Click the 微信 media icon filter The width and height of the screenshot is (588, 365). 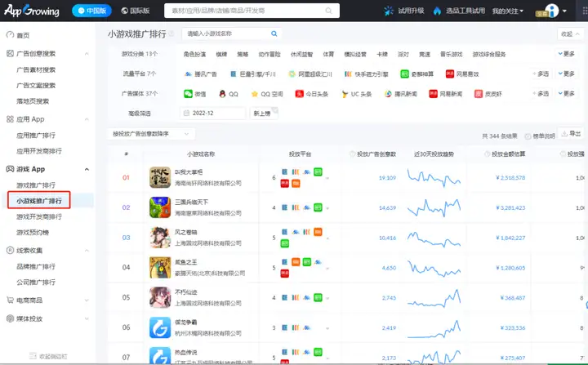coord(188,94)
